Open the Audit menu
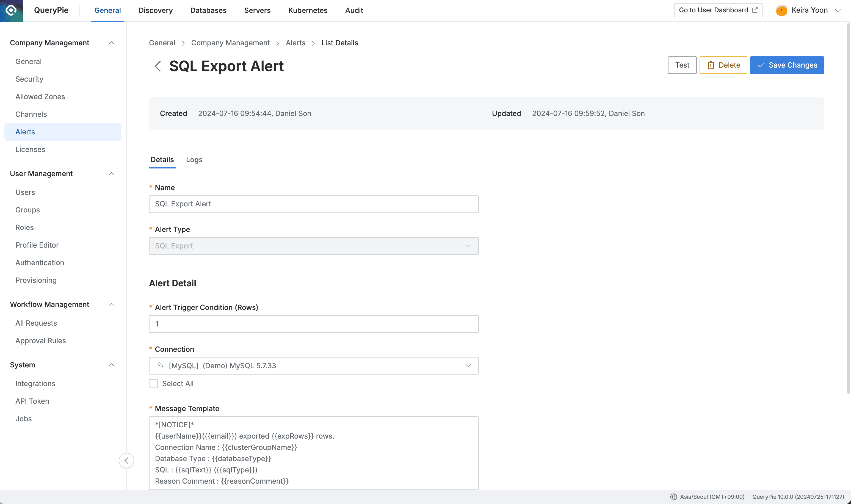This screenshot has height=504, width=851. click(x=354, y=10)
